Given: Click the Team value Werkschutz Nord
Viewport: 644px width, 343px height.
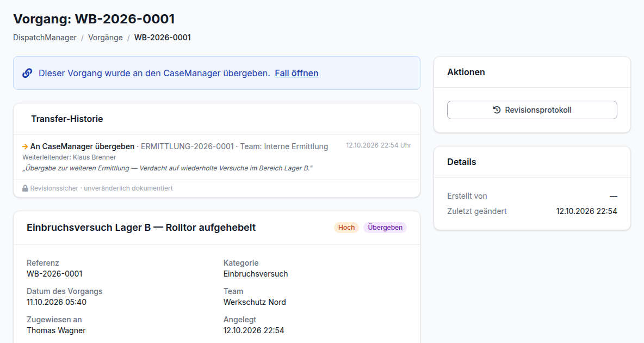Looking at the screenshot, I should pyautogui.click(x=255, y=302).
